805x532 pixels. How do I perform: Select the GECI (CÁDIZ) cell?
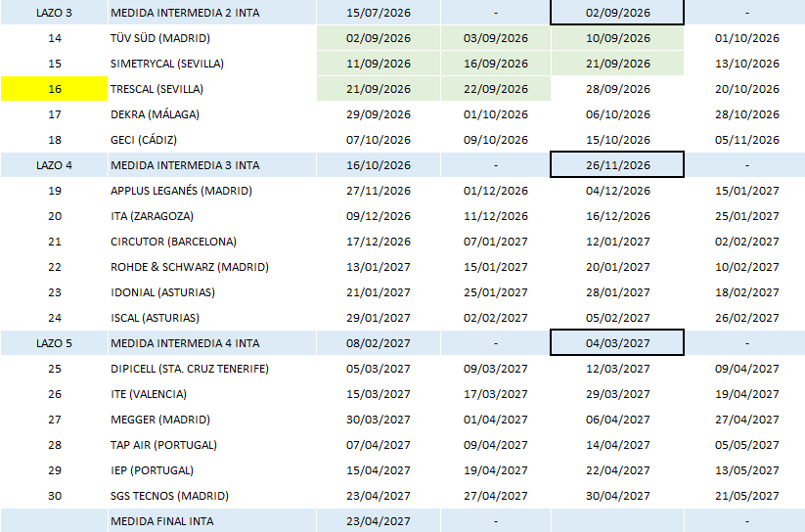[x=212, y=140]
